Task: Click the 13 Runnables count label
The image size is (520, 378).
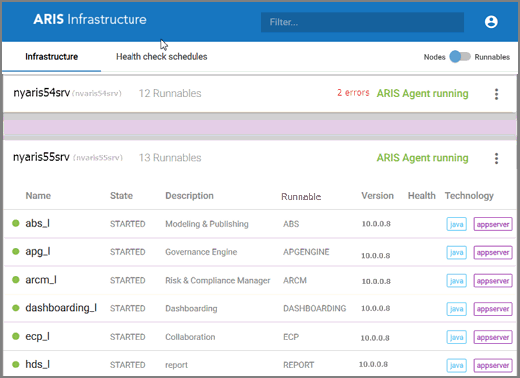Action: 170,158
